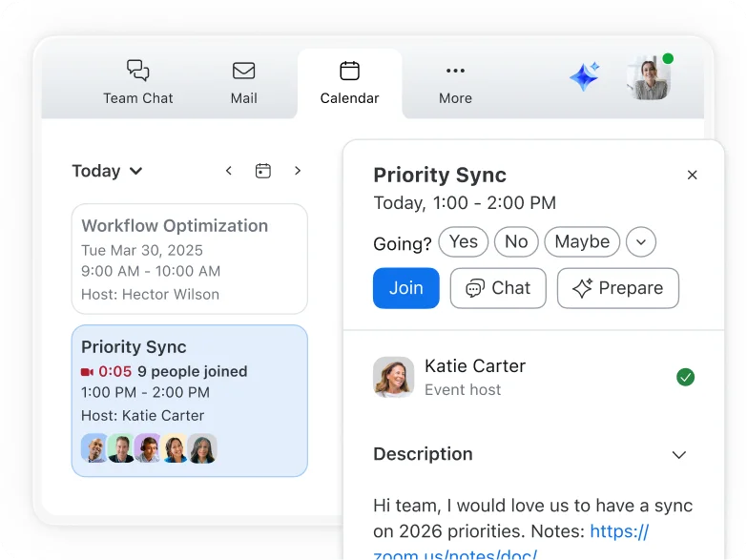Click the green accepted checkmark icon
This screenshot has height=560, width=747.
pos(685,377)
